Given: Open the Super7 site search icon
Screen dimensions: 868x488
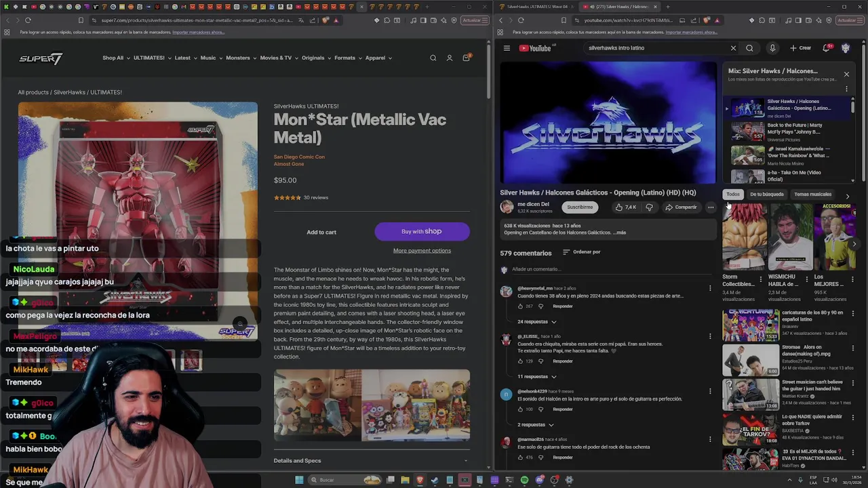Looking at the screenshot, I should pyautogui.click(x=433, y=58).
